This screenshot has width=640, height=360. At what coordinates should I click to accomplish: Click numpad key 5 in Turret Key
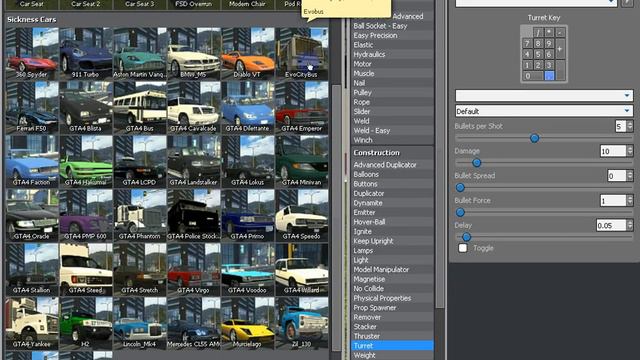[x=538, y=54]
